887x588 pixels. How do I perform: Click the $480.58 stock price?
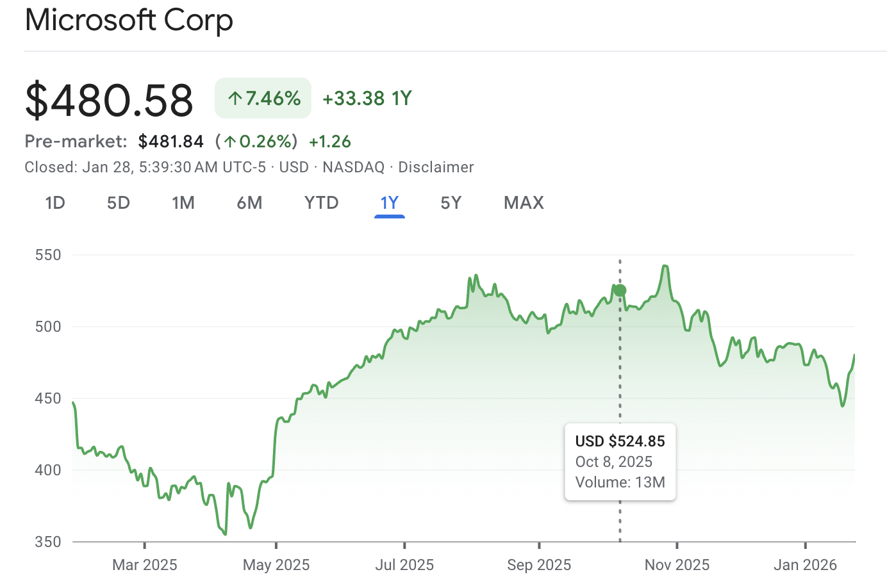click(x=109, y=98)
